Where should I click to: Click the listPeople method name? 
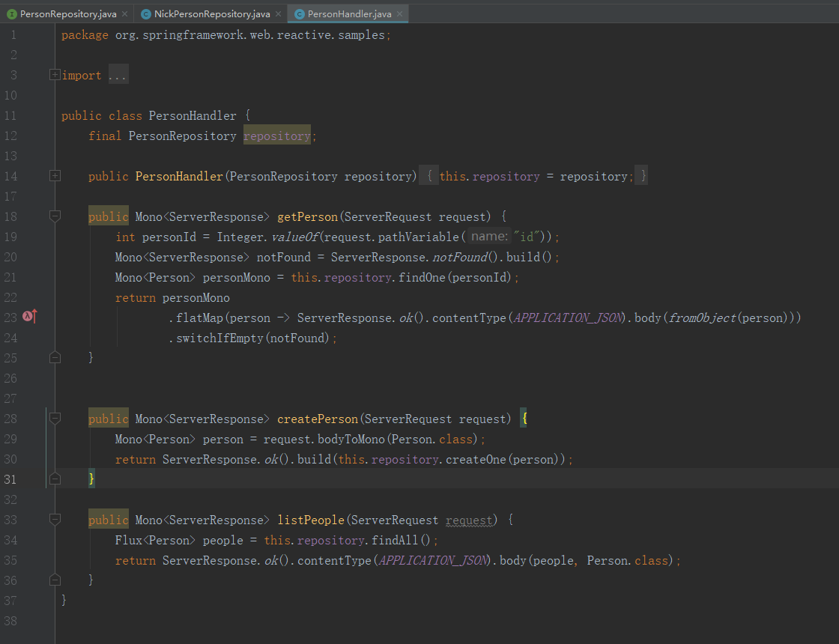(310, 520)
